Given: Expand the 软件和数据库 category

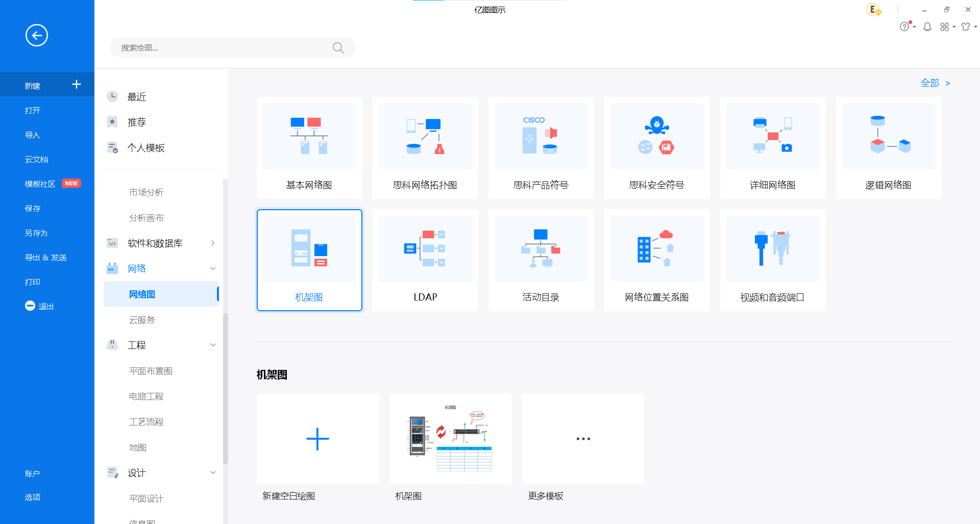Looking at the screenshot, I should coord(213,243).
